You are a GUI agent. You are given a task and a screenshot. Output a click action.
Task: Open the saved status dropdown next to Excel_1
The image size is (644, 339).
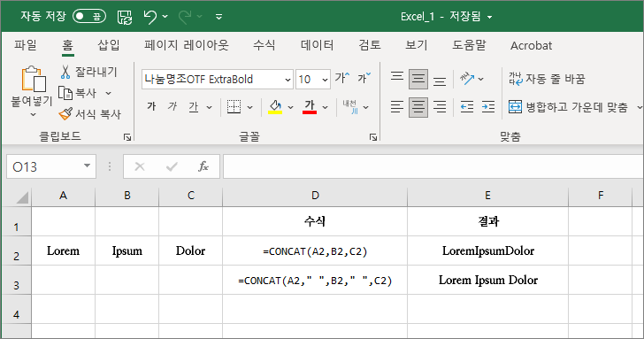[489, 17]
